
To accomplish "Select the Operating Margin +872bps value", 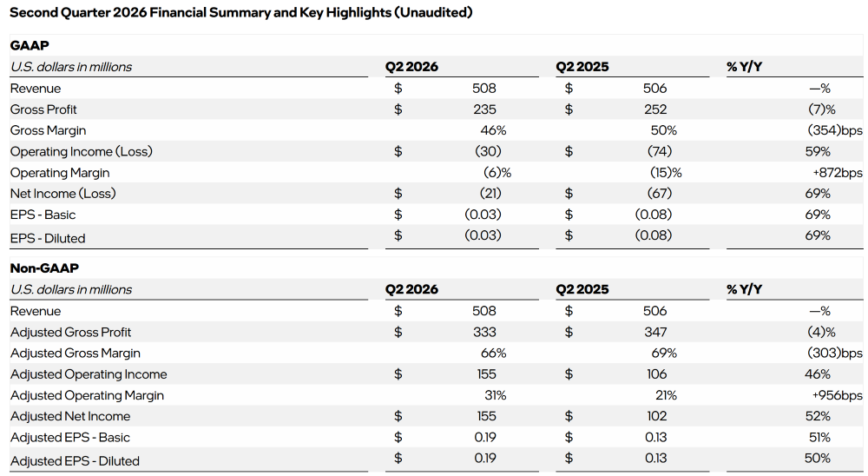I will pos(837,173).
